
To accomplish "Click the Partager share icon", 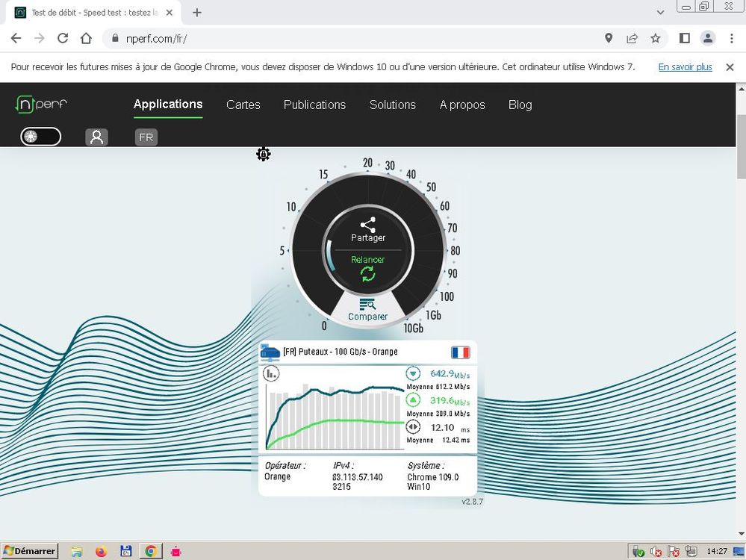I will pos(367,225).
